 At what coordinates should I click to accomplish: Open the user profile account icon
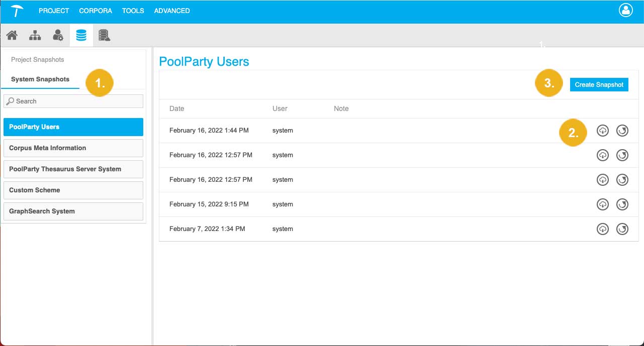point(625,11)
